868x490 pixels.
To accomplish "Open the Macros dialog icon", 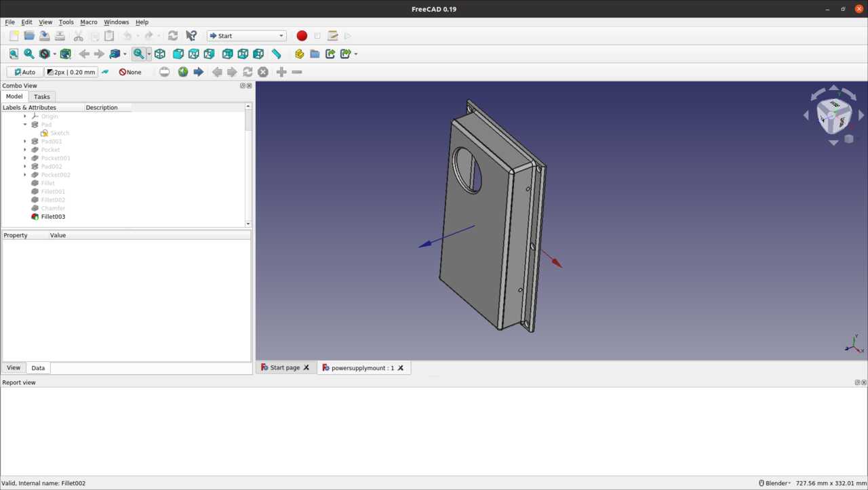I will [x=332, y=36].
